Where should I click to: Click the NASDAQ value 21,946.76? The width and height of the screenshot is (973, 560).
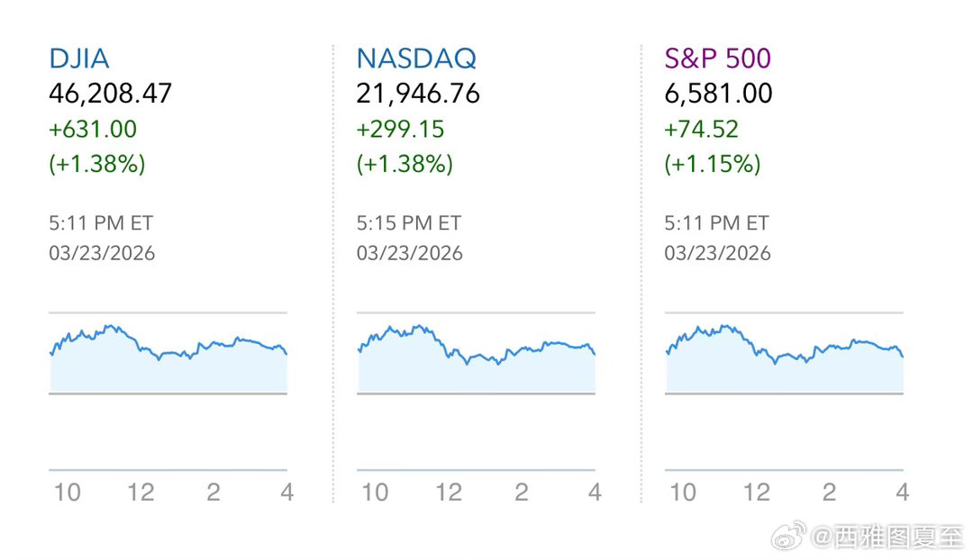click(x=418, y=94)
